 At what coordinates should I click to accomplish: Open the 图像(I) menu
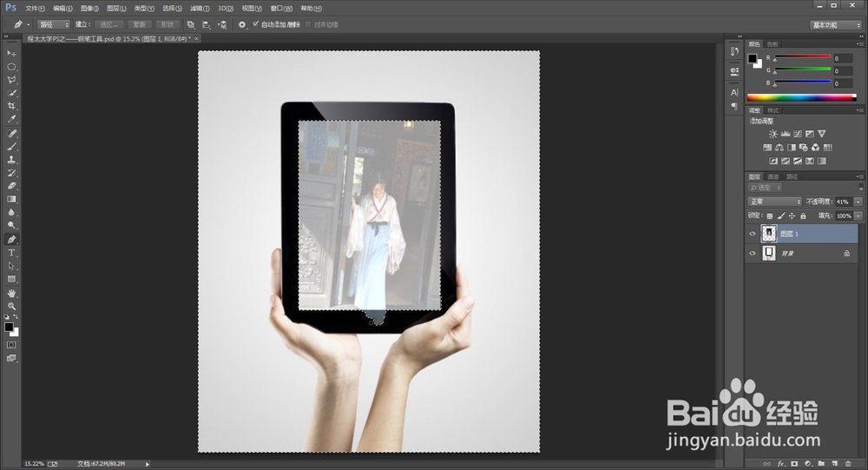[89, 9]
